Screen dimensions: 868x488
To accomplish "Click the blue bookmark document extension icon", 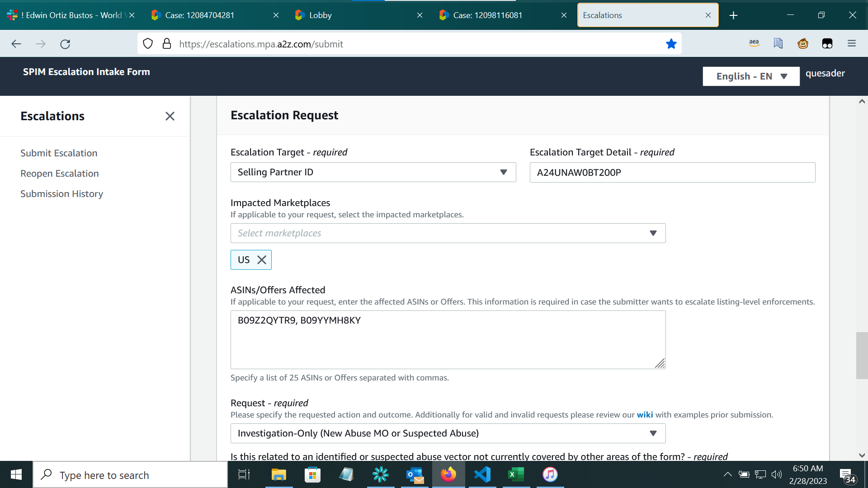I will (x=778, y=43).
